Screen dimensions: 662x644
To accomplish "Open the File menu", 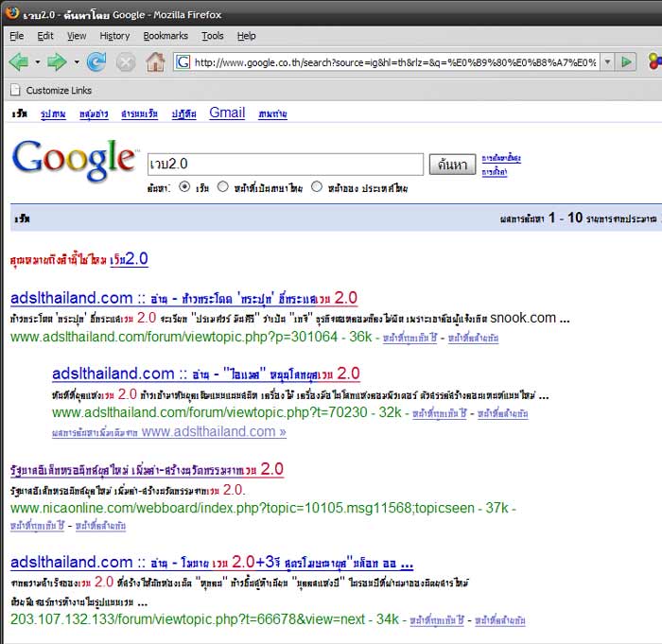I will pos(16,36).
